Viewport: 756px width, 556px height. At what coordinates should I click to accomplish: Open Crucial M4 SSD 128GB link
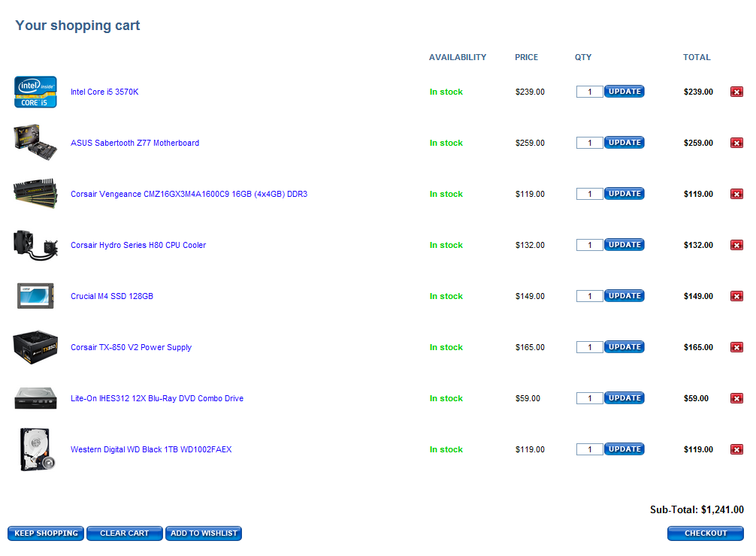[112, 296]
